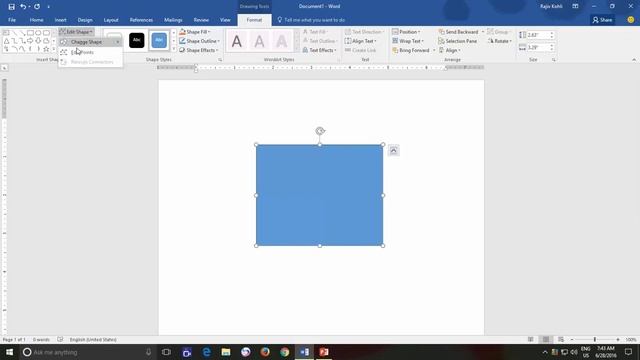Select the text box shape icon
Screen dimensions: 640x360
(x=6, y=33)
